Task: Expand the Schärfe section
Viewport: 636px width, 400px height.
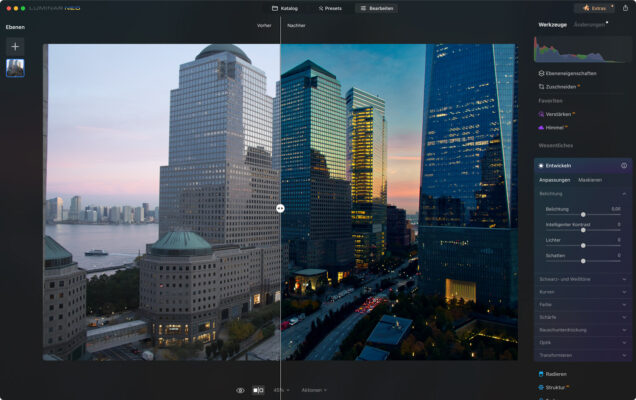Action: [582, 317]
